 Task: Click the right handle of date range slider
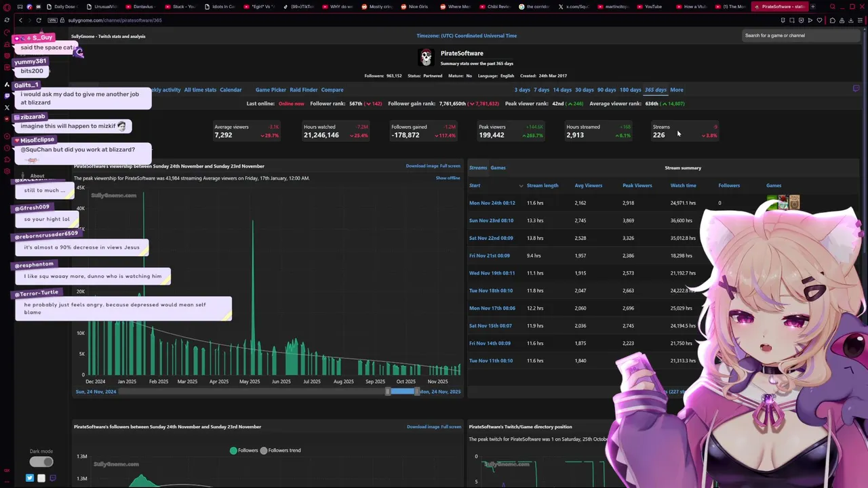pos(417,391)
